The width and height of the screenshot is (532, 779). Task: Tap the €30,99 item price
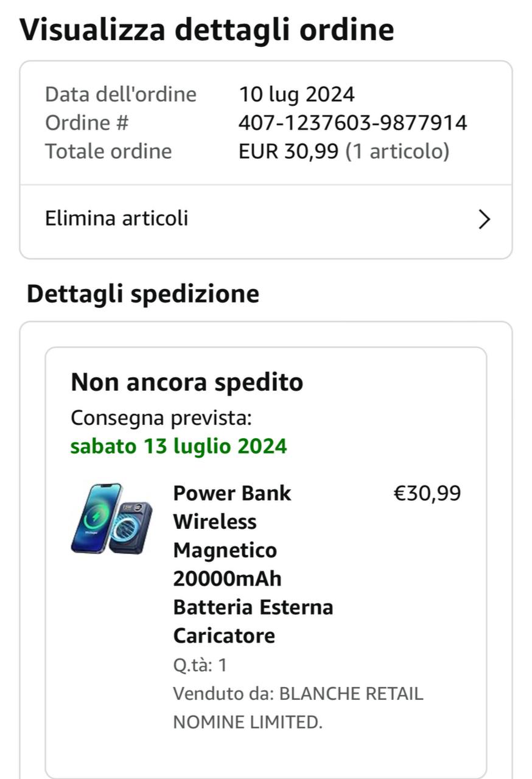427,493
